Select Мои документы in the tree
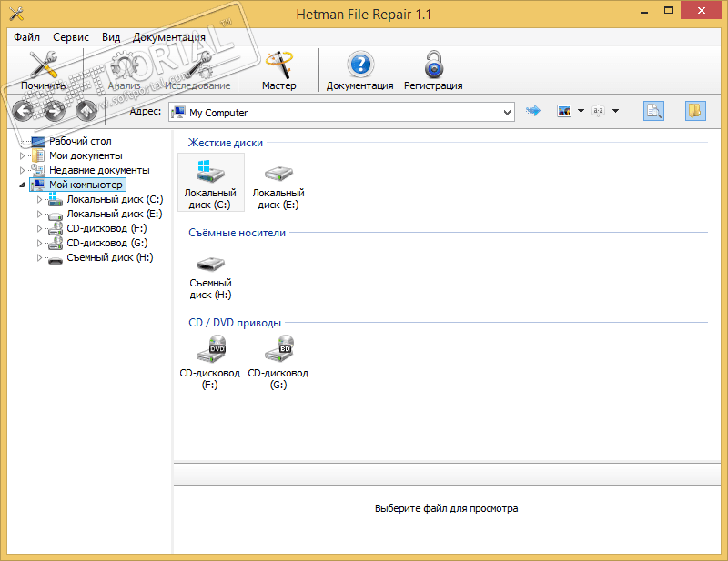Image resolution: width=728 pixels, height=561 pixels. tap(86, 155)
